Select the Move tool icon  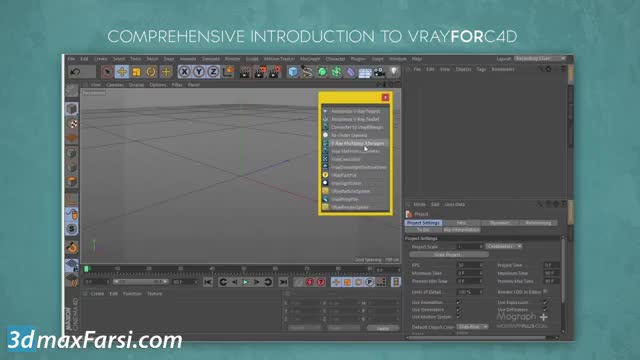(x=122, y=72)
